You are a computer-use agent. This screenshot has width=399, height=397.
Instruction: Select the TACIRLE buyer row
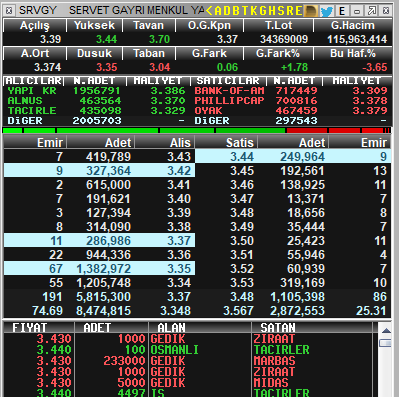(97, 111)
